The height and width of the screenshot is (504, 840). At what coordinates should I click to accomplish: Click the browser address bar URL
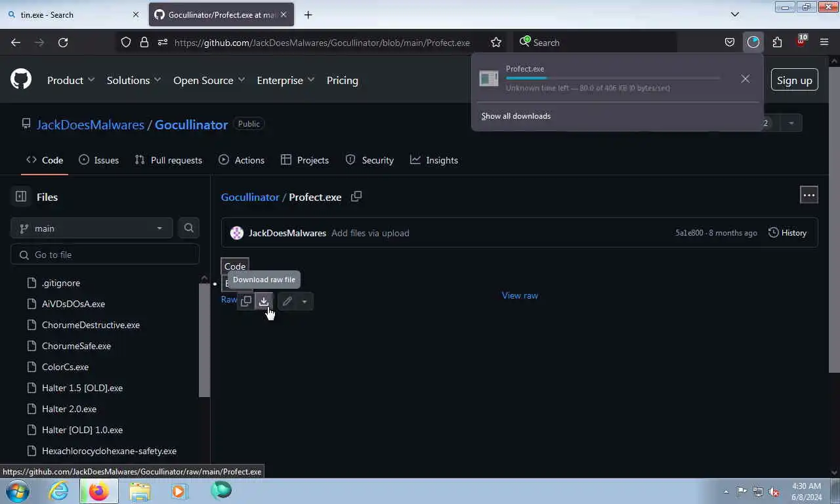click(x=322, y=43)
